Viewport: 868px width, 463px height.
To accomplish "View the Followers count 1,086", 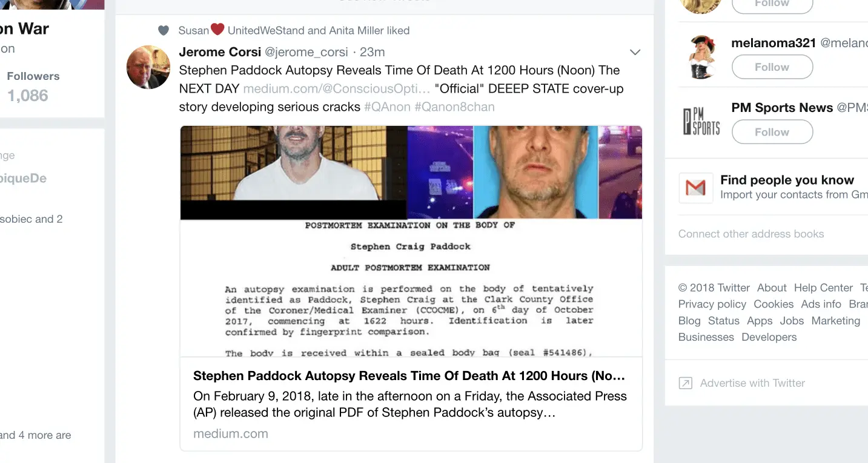I will pyautogui.click(x=28, y=96).
